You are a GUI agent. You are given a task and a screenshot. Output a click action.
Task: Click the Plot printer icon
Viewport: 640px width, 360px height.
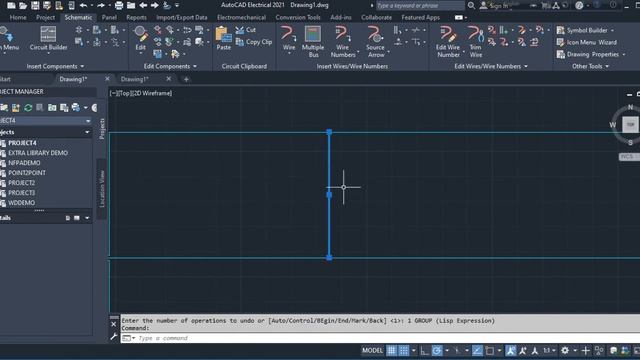(x=119, y=5)
